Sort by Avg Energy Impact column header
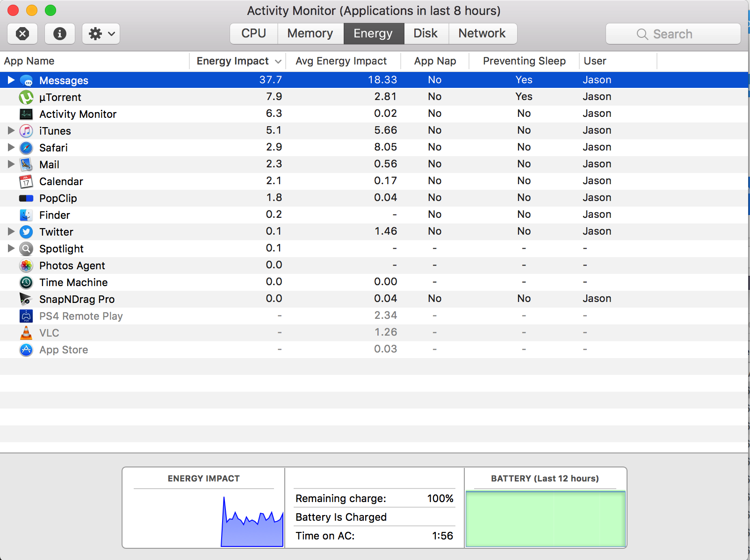 (343, 61)
